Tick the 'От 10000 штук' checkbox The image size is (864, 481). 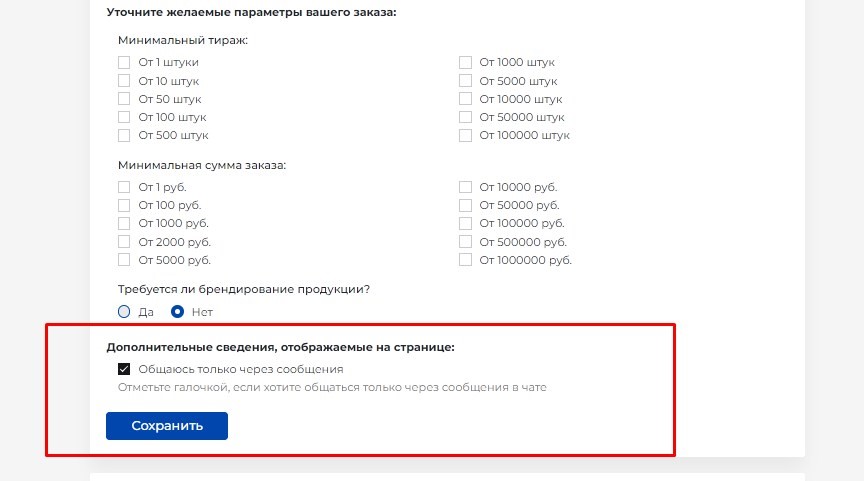(465, 99)
